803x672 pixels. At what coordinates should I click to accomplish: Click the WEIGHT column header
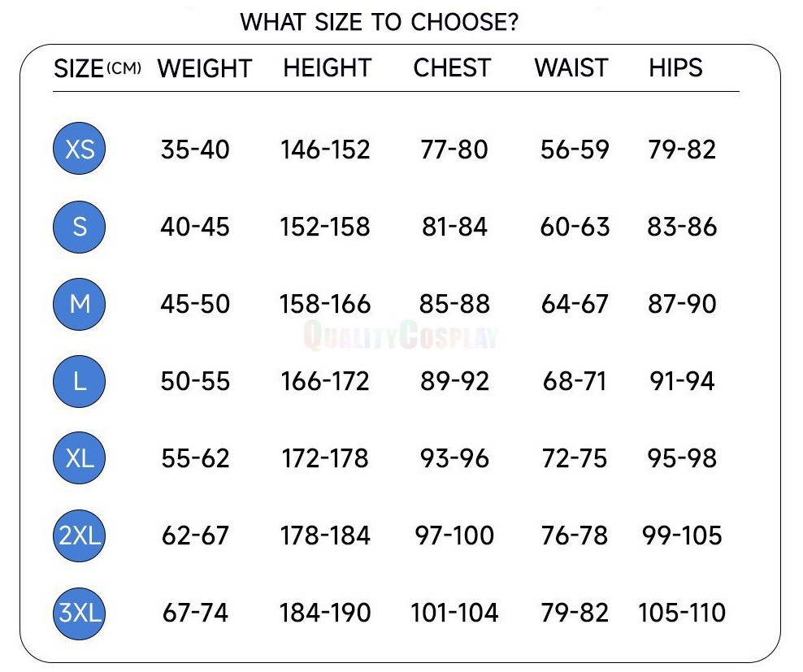(x=205, y=68)
